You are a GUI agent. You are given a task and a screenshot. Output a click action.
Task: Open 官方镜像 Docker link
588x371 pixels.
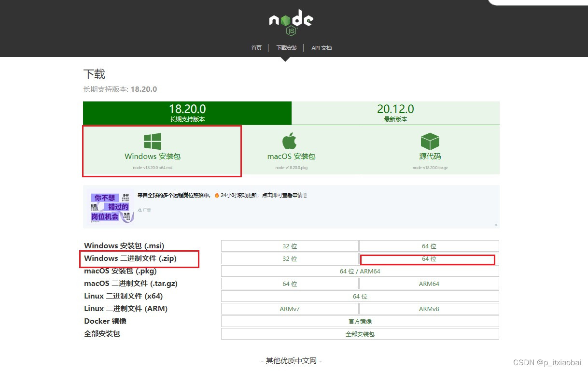coord(360,321)
